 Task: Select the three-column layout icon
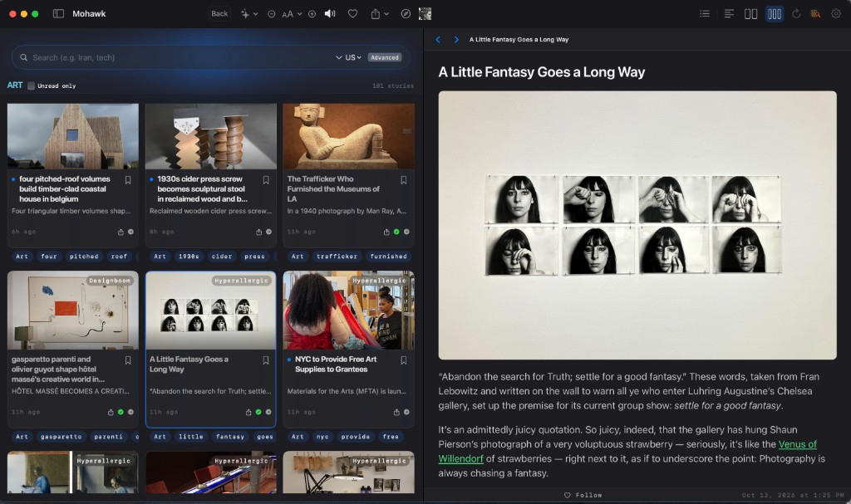pyautogui.click(x=775, y=13)
